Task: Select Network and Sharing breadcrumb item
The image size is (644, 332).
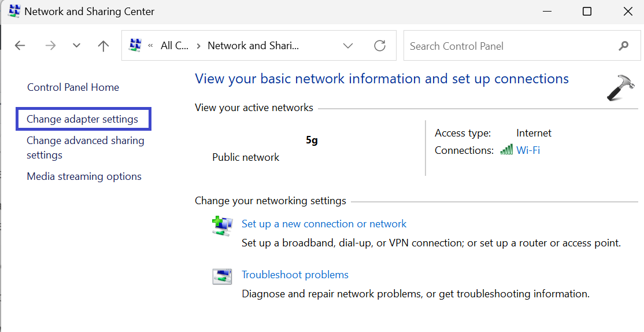Action: (x=253, y=46)
